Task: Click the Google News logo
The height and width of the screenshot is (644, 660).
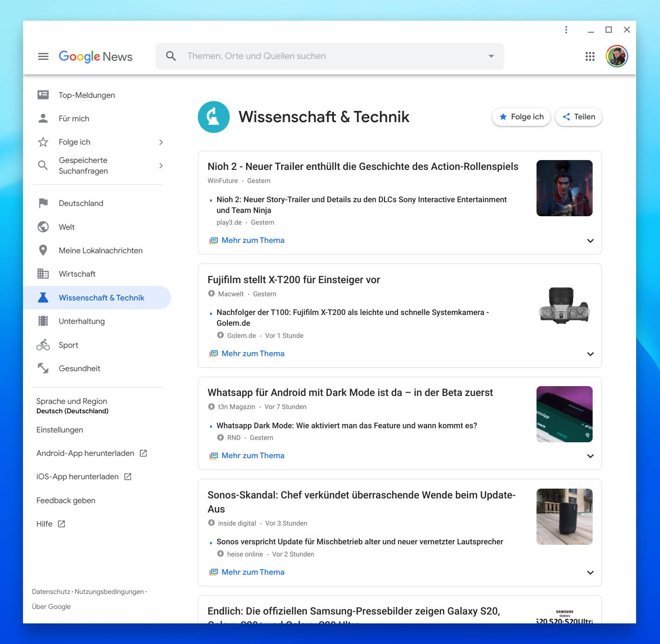Action: (95, 57)
